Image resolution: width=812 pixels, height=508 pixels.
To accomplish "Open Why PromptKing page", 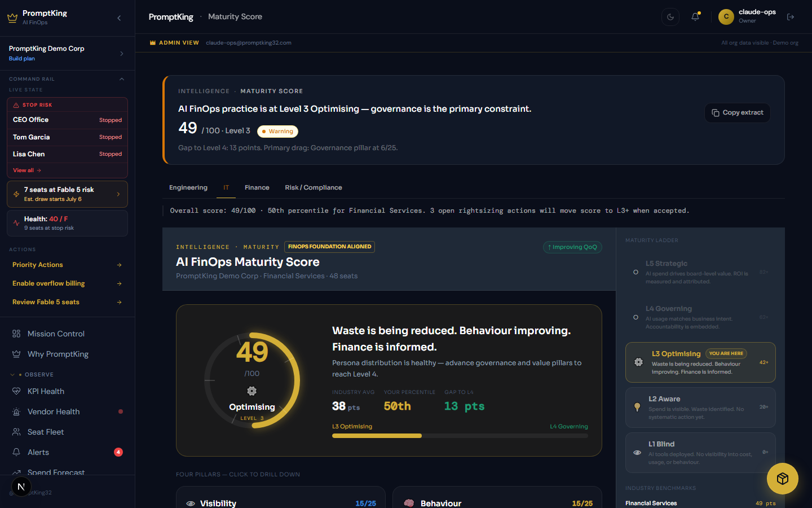I will 67,354.
